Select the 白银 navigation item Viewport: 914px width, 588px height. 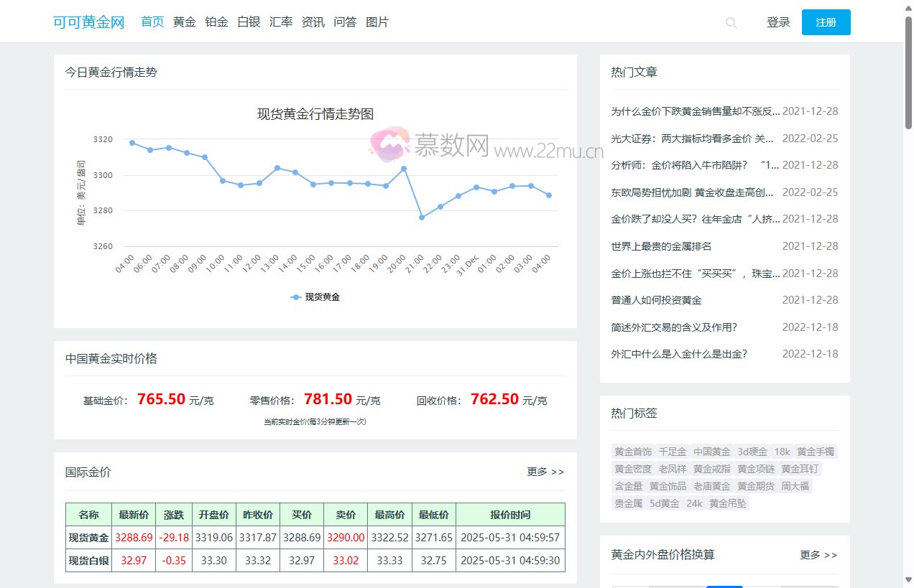tap(248, 22)
